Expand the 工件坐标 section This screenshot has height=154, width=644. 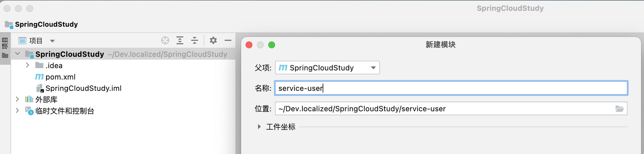coord(259,127)
